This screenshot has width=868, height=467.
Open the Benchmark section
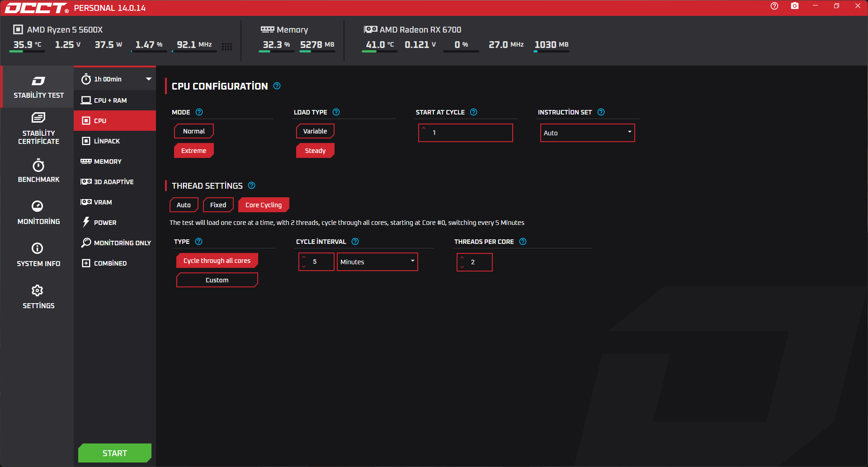point(38,171)
